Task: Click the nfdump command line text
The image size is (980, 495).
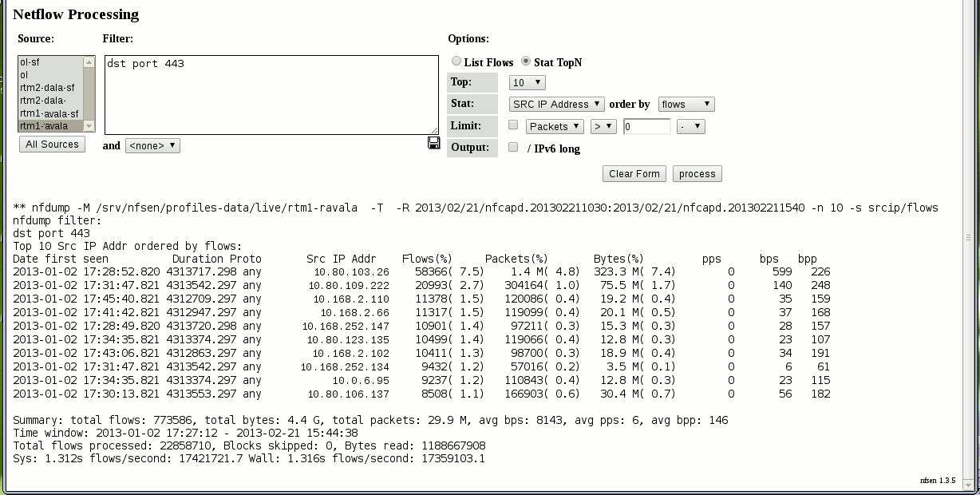Action: 476,208
